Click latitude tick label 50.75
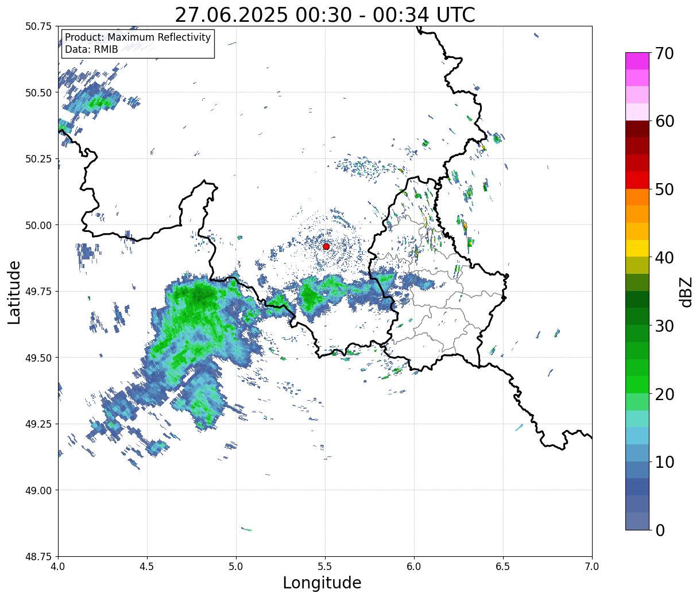Screen dimensions: 700x597 pos(38,26)
